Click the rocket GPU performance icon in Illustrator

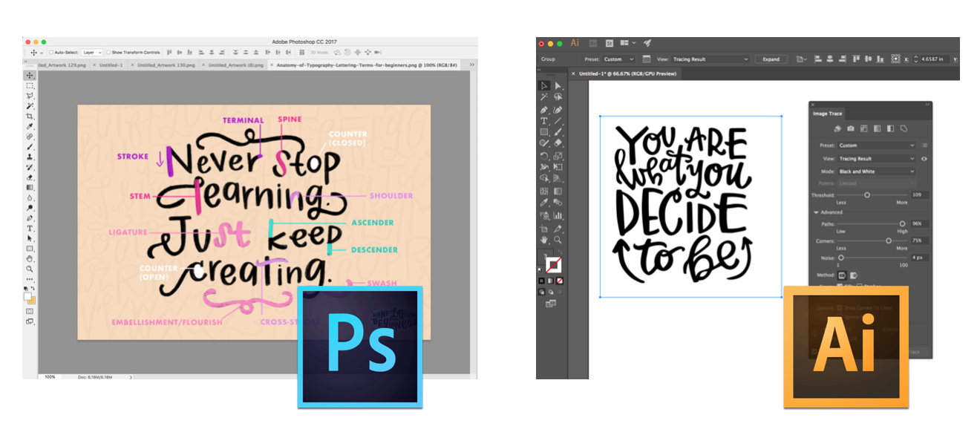(x=647, y=43)
